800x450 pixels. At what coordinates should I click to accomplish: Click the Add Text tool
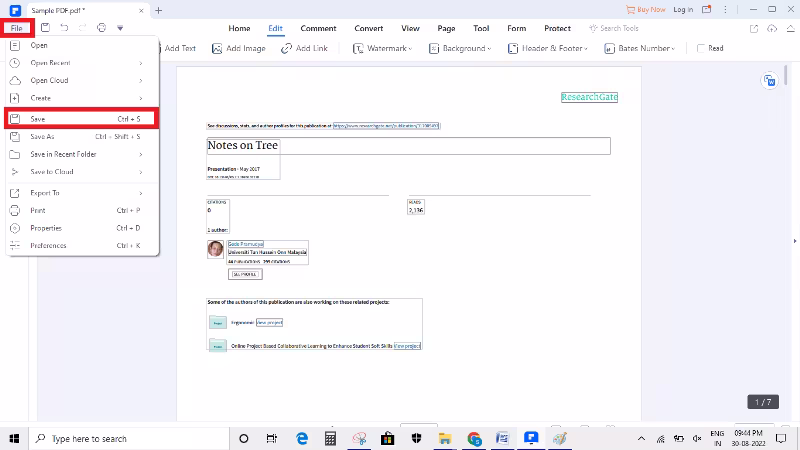(177, 48)
